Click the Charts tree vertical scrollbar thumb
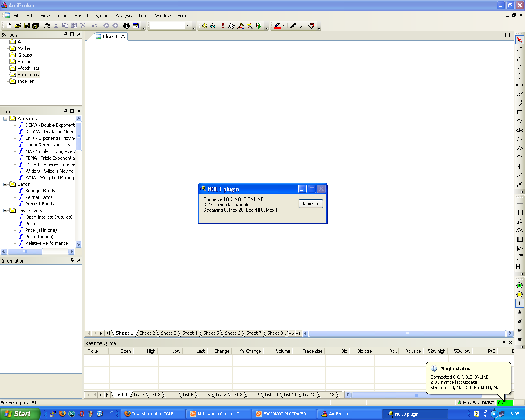 [x=79, y=137]
